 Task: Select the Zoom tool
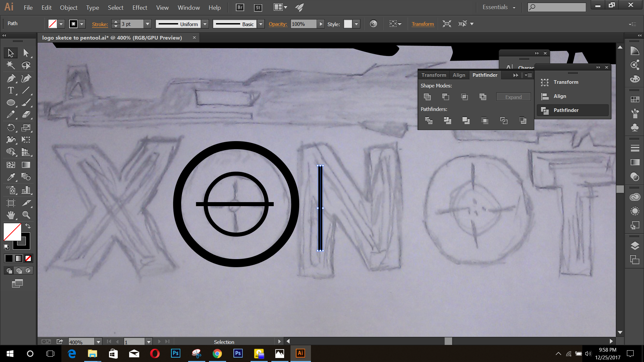26,215
